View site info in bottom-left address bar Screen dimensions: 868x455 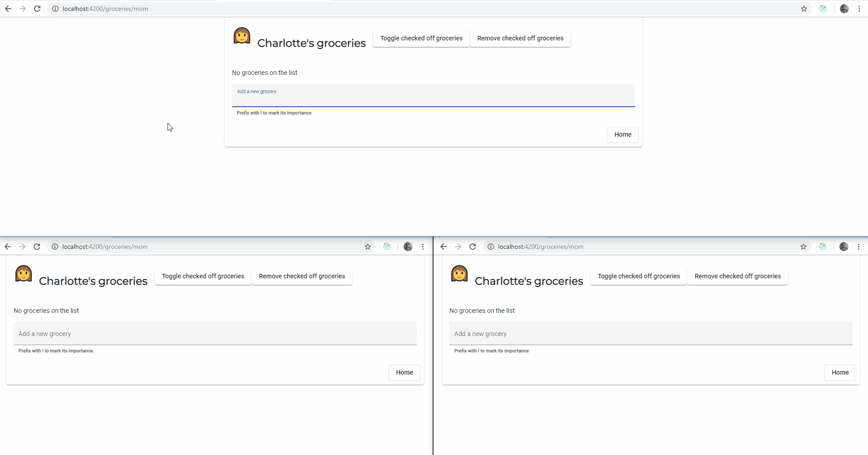click(x=54, y=247)
